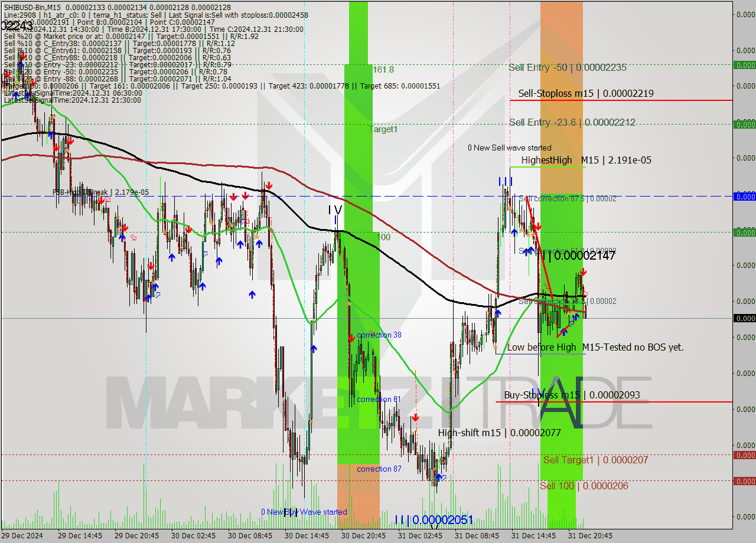
Task: Click the '100' Fibonacci level label
Action: (x=384, y=237)
